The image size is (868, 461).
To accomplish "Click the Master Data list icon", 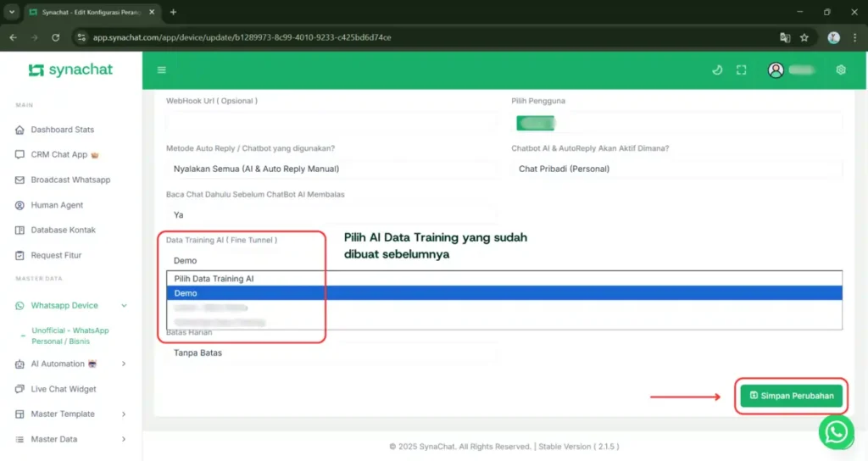I will coord(20,440).
